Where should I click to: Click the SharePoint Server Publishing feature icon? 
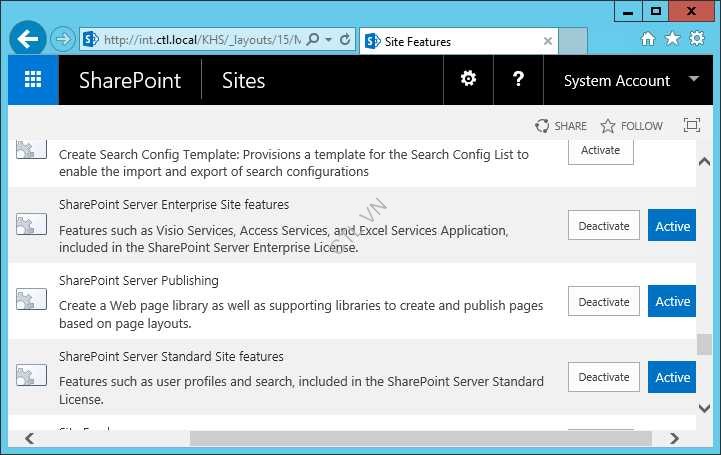[31, 300]
